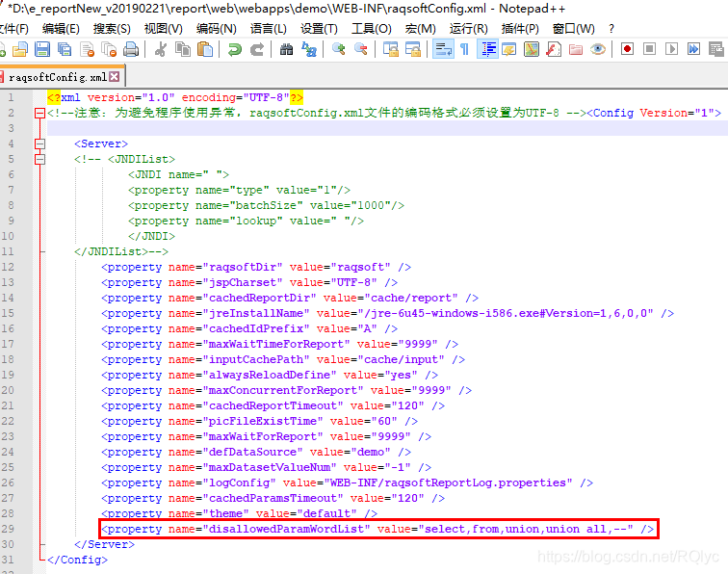This screenshot has width=728, height=574.
Task: Close the raqsoftConfig.xml tab
Action: [115, 77]
